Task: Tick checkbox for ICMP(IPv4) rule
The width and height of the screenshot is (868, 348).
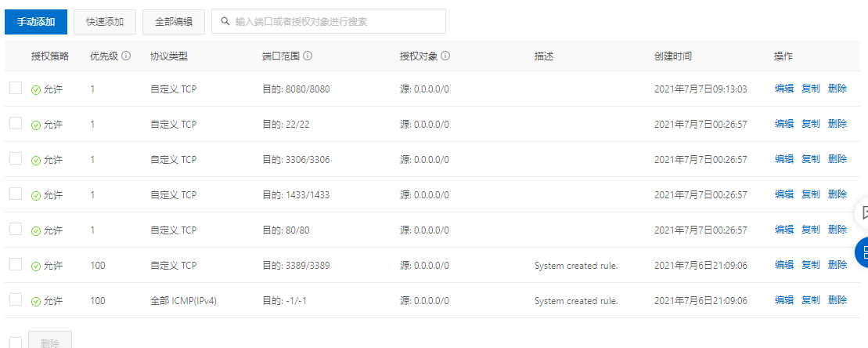Action: click(x=16, y=299)
